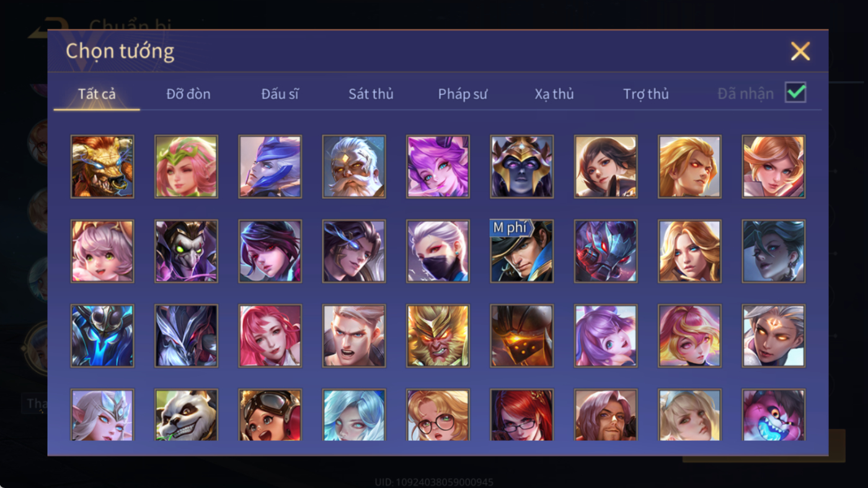868x488 pixels.
Task: Select the Đấu sĩ tab
Action: (280, 94)
